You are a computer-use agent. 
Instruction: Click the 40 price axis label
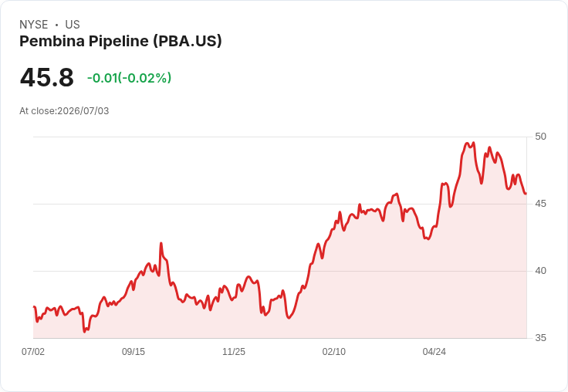click(540, 271)
